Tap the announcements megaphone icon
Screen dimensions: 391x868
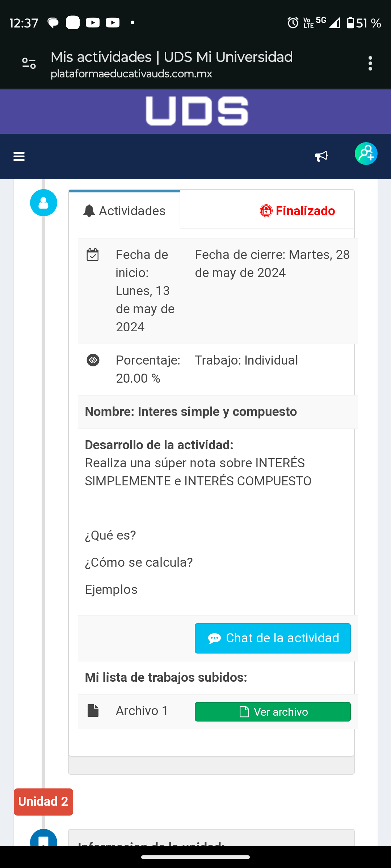(x=321, y=156)
